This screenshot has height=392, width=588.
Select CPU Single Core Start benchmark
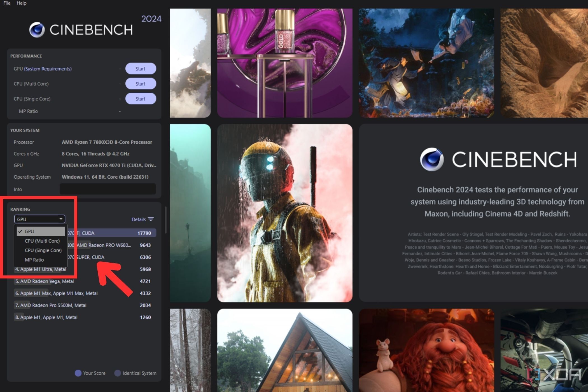141,99
